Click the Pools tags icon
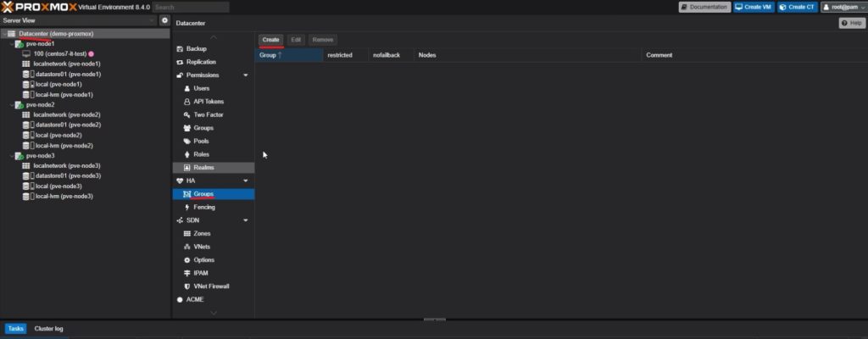 (x=187, y=142)
